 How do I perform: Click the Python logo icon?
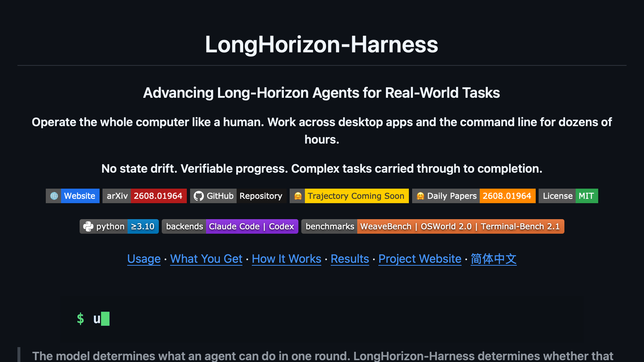(88, 226)
